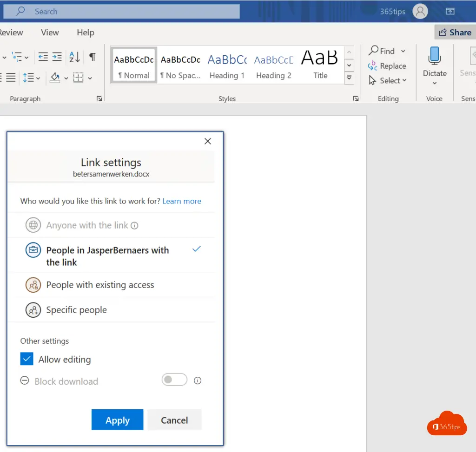Toggle the Block download switch
This screenshot has height=452, width=476.
(x=174, y=380)
